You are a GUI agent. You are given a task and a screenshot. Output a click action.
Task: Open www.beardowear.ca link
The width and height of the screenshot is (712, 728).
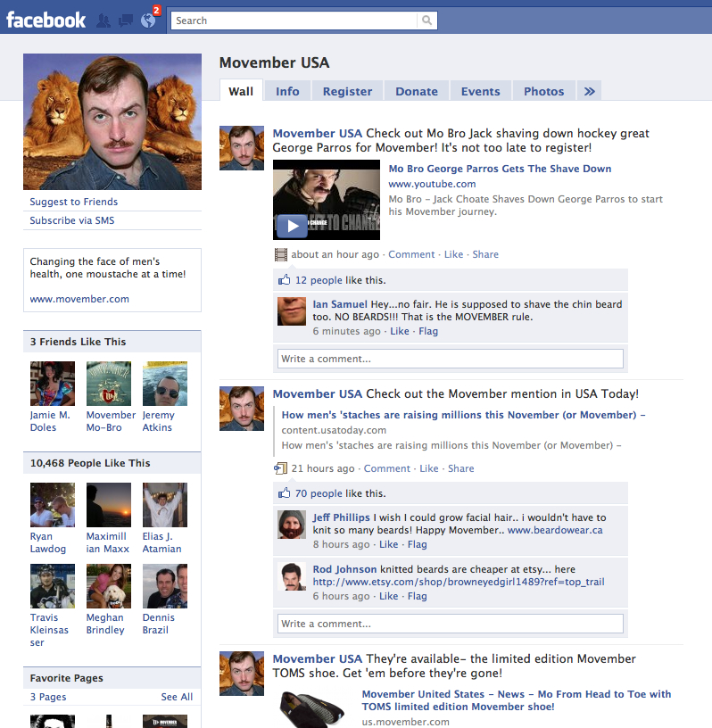(x=555, y=530)
